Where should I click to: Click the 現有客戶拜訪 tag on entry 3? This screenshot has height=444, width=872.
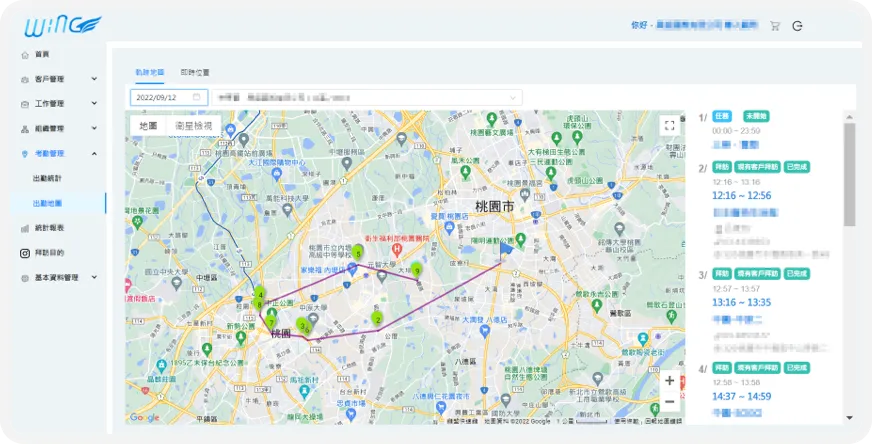pos(757,274)
